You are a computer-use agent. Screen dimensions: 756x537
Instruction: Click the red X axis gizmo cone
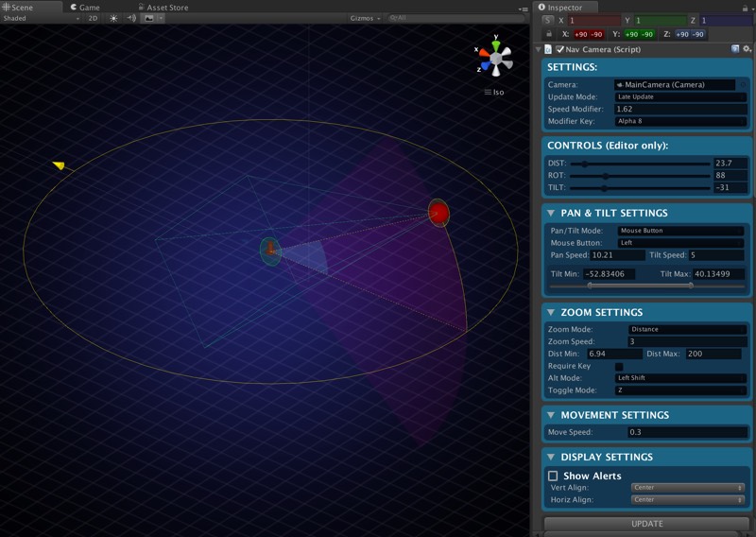(x=482, y=54)
